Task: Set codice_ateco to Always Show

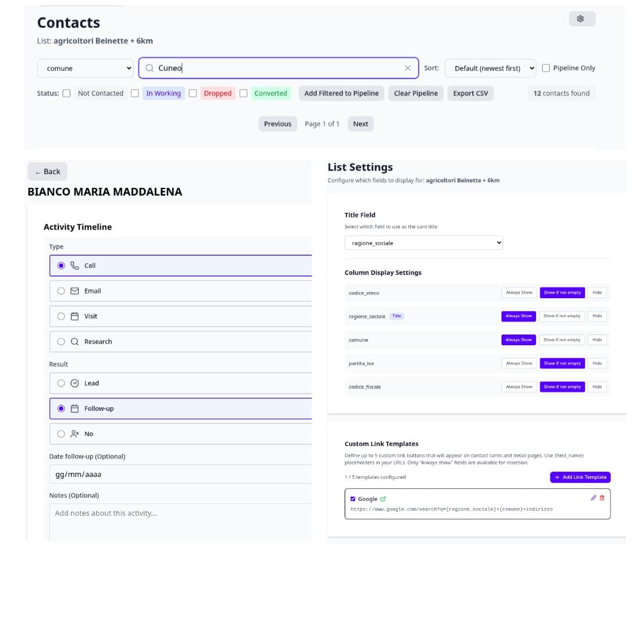Action: (519, 293)
